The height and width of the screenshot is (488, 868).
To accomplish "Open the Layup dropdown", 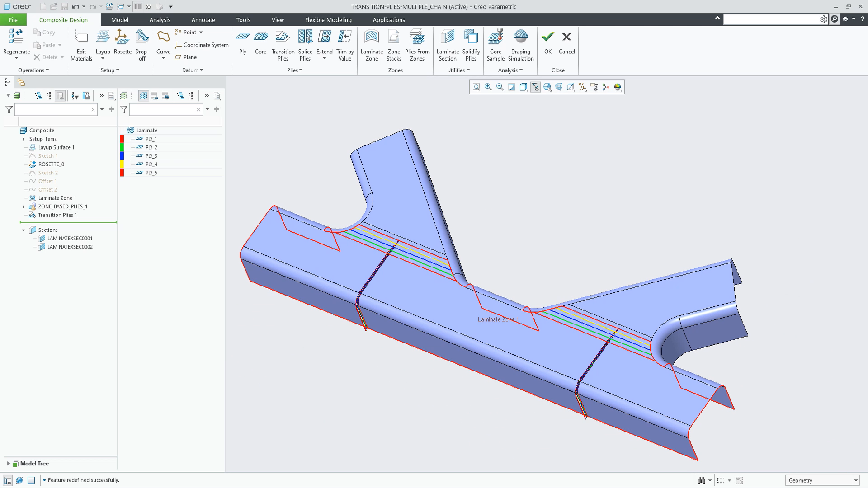I will 103,58.
